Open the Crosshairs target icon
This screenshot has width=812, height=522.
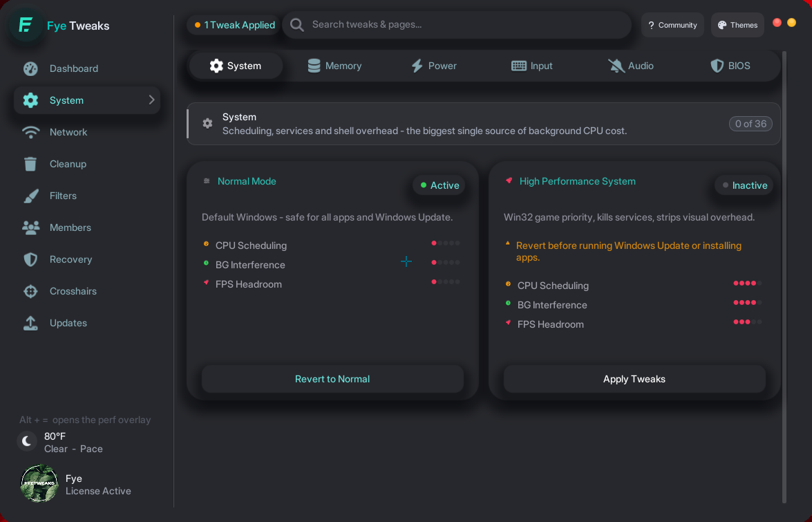coord(30,291)
